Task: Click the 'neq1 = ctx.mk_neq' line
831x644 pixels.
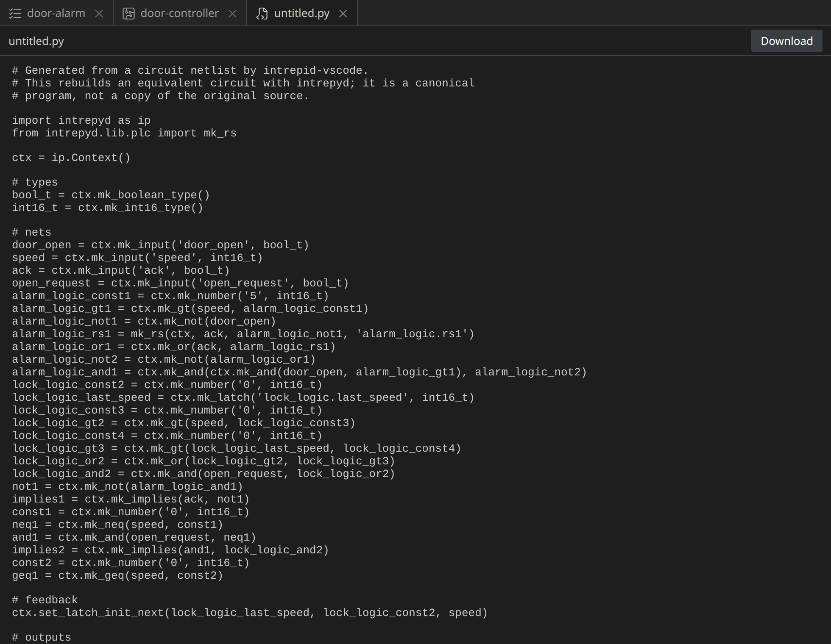Action: pyautogui.click(x=117, y=525)
